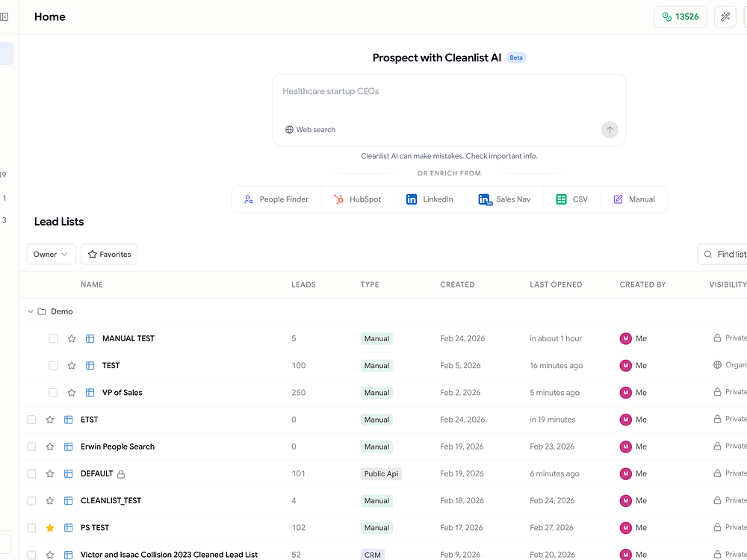The image size is (747, 560).
Task: Click the table icon next to ETST
Action: point(68,420)
